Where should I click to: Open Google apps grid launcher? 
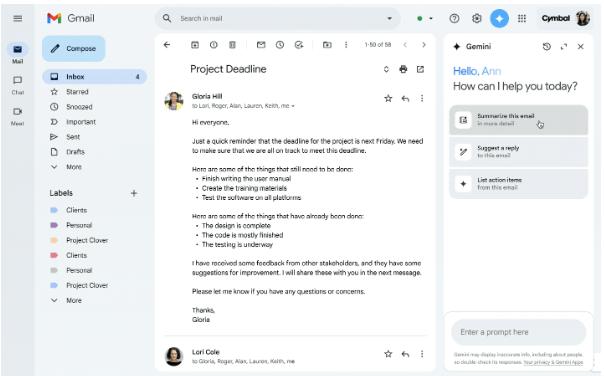(522, 18)
